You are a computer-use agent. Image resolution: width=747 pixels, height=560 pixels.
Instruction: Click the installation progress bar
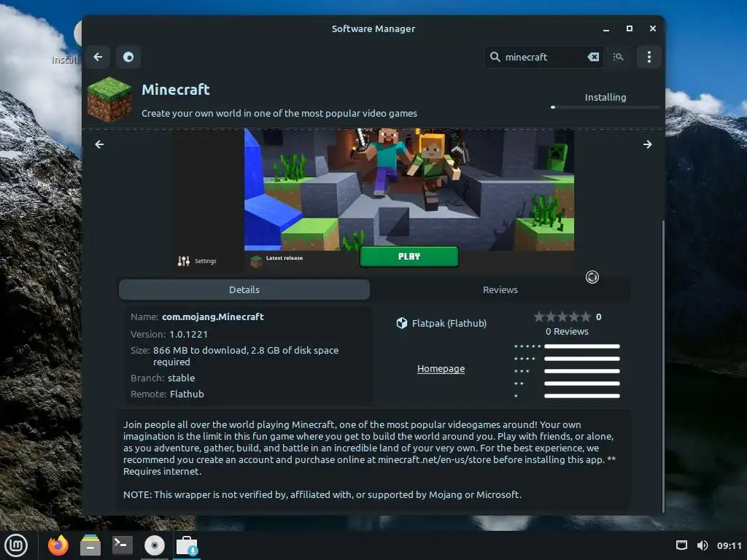605,108
